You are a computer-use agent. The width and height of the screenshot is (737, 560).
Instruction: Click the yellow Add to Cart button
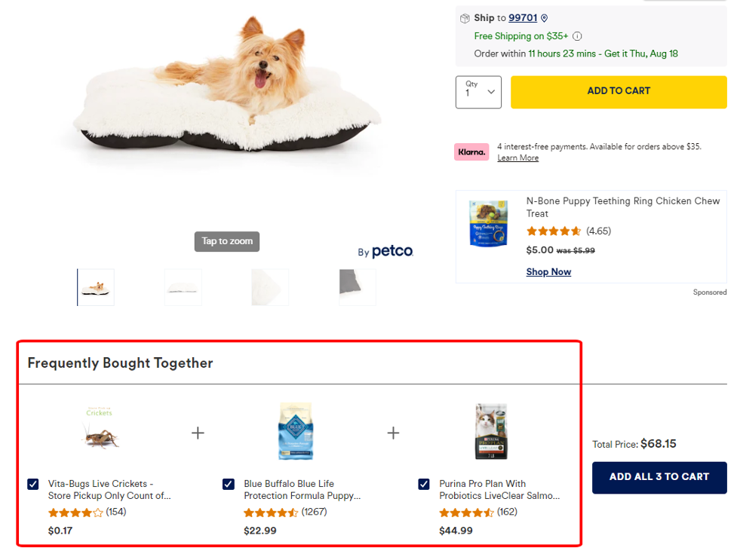coord(619,91)
